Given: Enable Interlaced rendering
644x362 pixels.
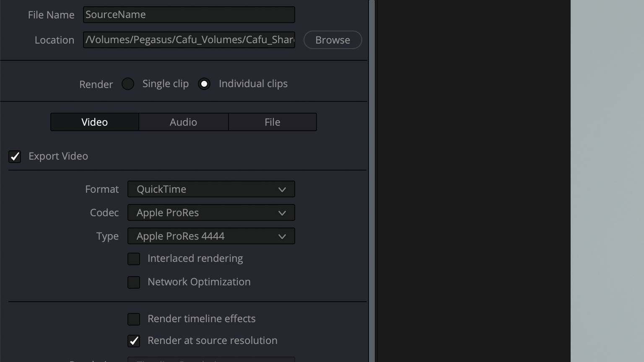Looking at the screenshot, I should coord(134,259).
